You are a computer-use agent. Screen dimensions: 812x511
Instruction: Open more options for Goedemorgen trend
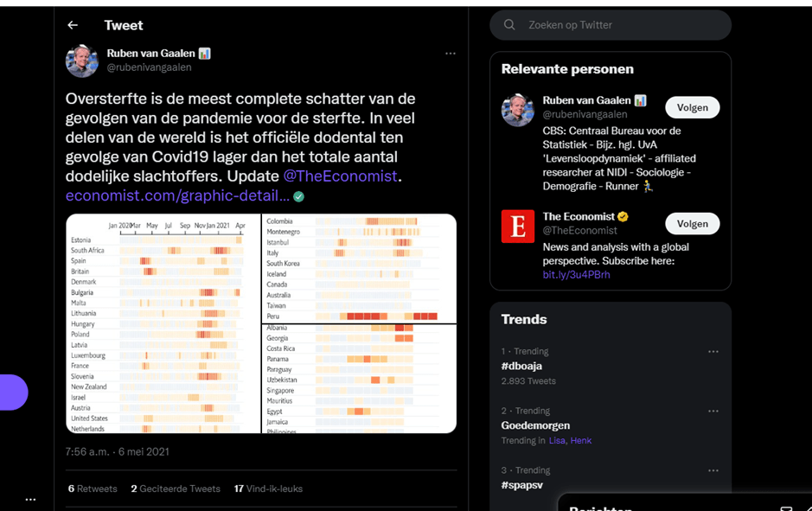pyautogui.click(x=713, y=411)
